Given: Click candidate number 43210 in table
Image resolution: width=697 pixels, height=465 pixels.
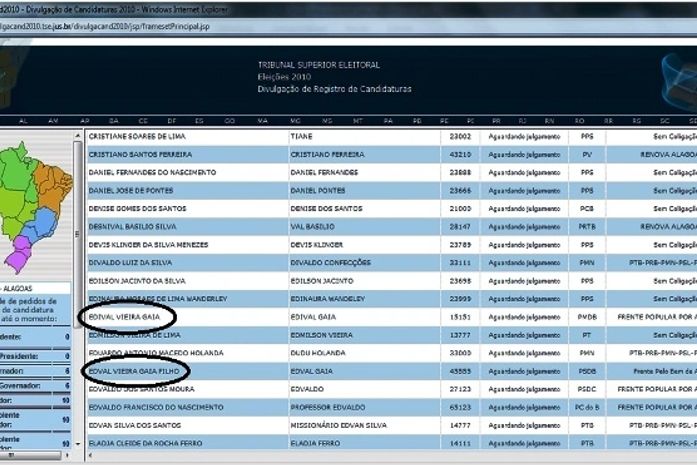Looking at the screenshot, I should point(459,154).
